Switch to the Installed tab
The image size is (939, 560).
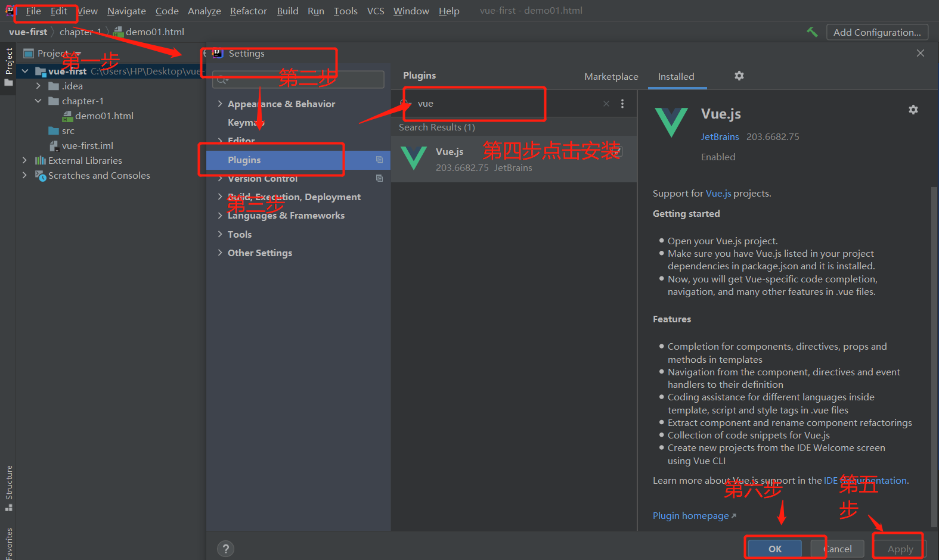(x=676, y=77)
